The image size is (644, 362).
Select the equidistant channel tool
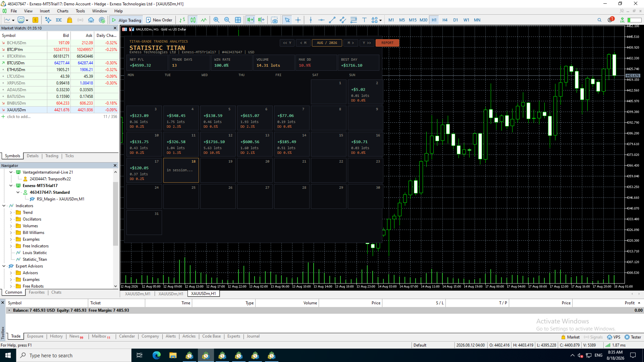click(x=343, y=20)
